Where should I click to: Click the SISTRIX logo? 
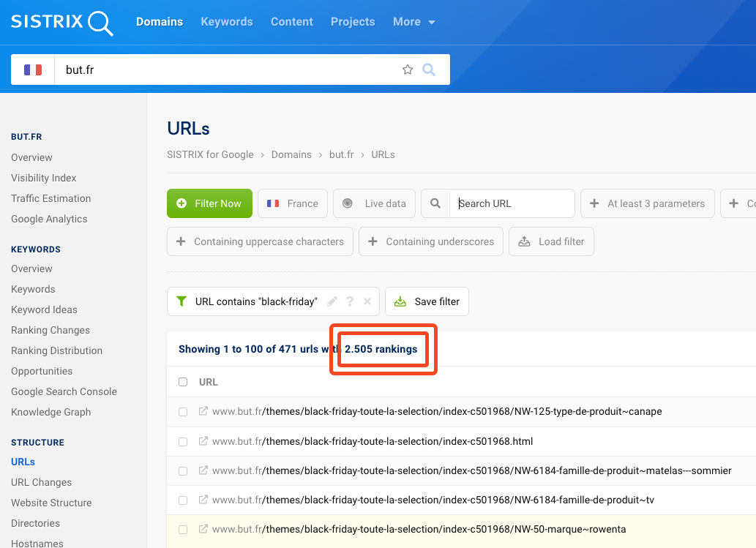(61, 22)
